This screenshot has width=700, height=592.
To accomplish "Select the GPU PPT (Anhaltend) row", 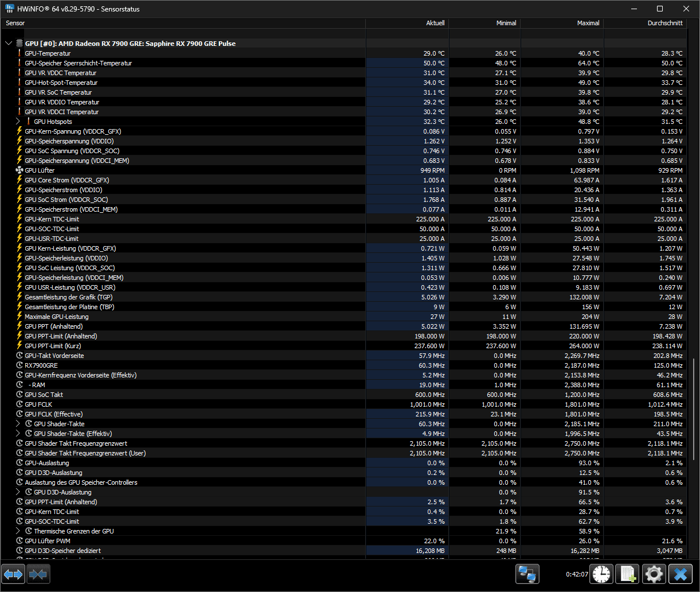I will point(344,326).
